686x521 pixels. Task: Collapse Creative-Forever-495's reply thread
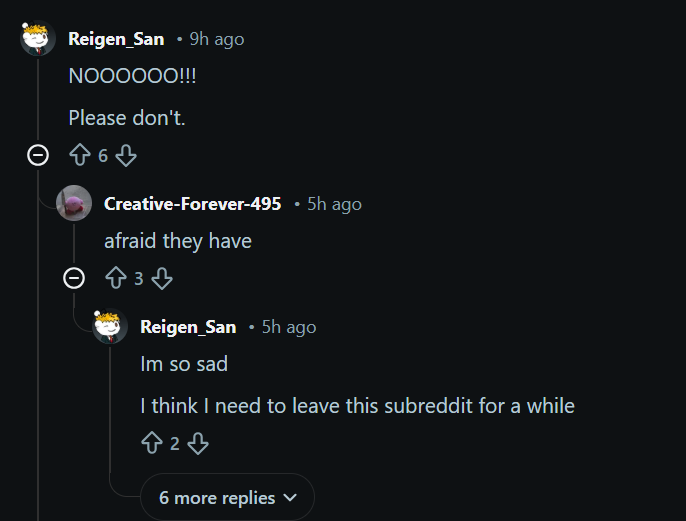tap(74, 278)
